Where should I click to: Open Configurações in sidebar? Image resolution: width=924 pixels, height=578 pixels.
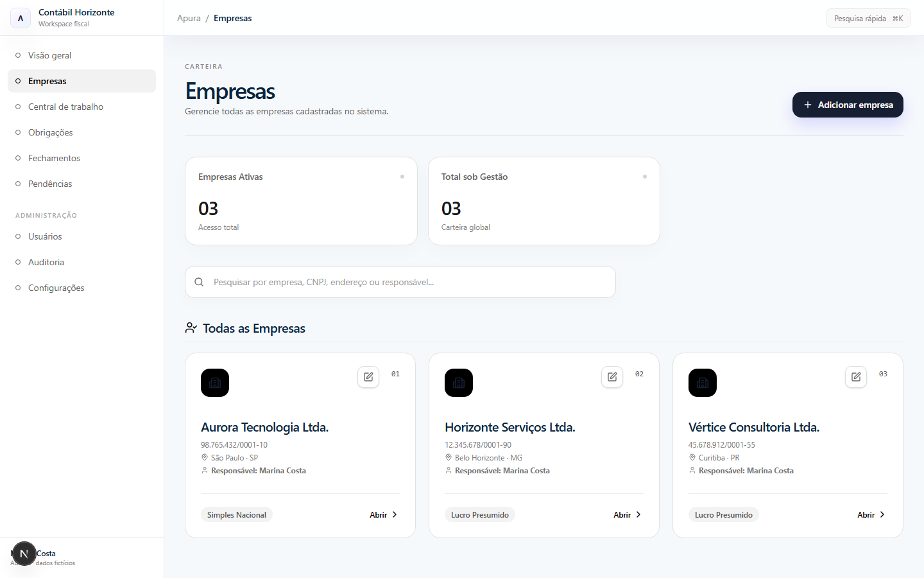click(81, 288)
